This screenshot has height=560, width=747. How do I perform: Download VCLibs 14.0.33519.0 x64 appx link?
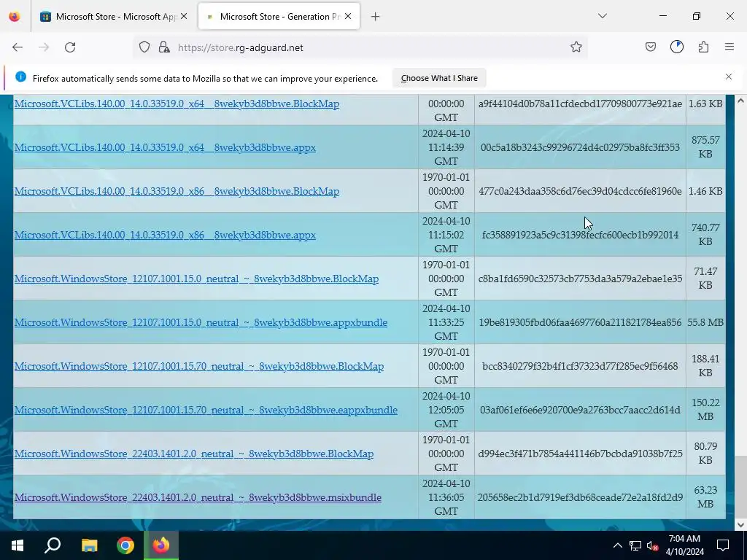[x=165, y=147]
